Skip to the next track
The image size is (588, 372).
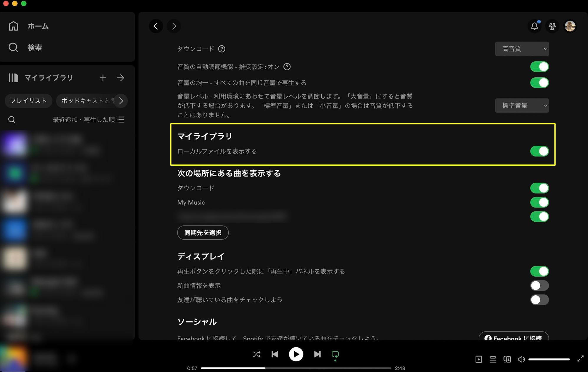(317, 354)
